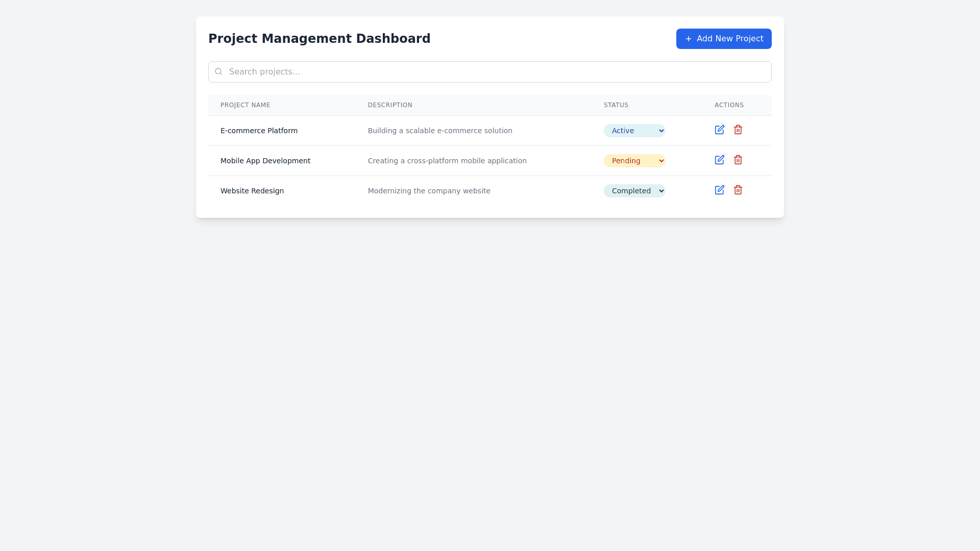The image size is (980, 551).
Task: Click the Add New Project button
Action: (723, 39)
